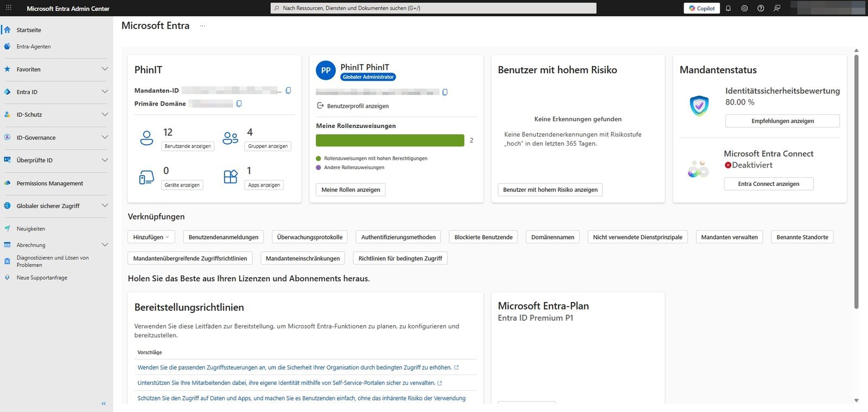This screenshot has width=868, height=412.
Task: Copy the Primäre Domäne value
Action: (x=239, y=104)
